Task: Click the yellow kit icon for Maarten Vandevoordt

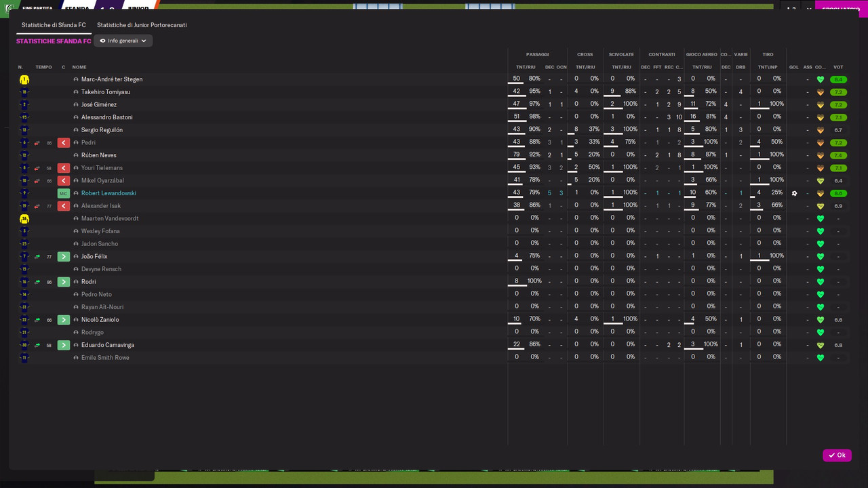Action: 24,219
